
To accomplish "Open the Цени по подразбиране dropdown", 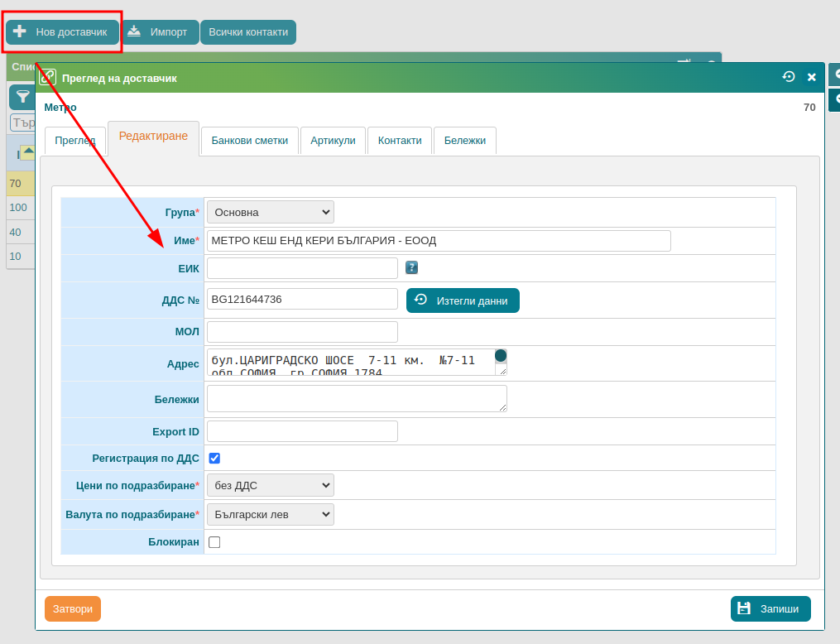I will tap(271, 485).
